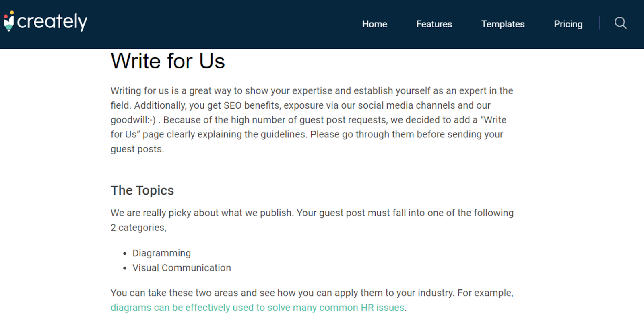This screenshot has width=644, height=320.
Task: Click the "2 categories," text line
Action: point(138,228)
